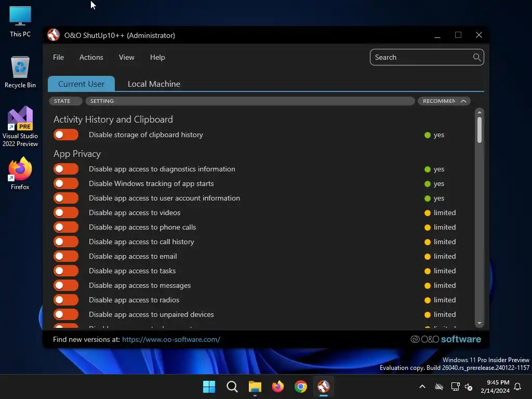Viewport: 532px width, 399px height.
Task: Minimize the ShutUp10 window
Action: click(437, 35)
